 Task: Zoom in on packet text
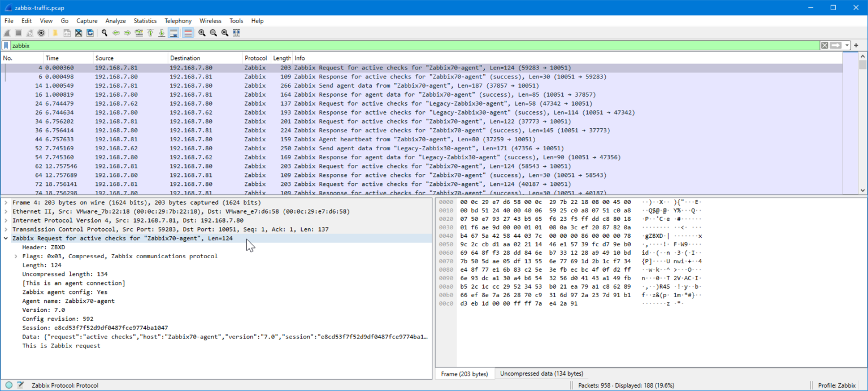[202, 33]
